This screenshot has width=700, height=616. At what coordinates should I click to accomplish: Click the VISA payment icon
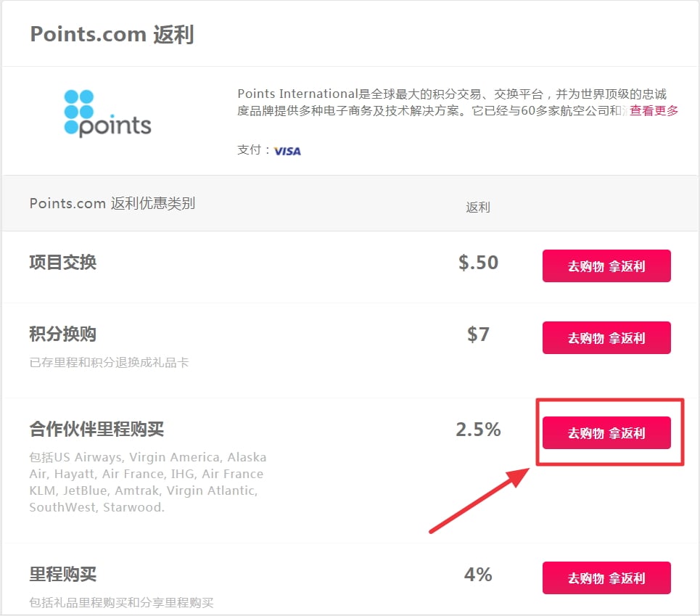click(287, 152)
